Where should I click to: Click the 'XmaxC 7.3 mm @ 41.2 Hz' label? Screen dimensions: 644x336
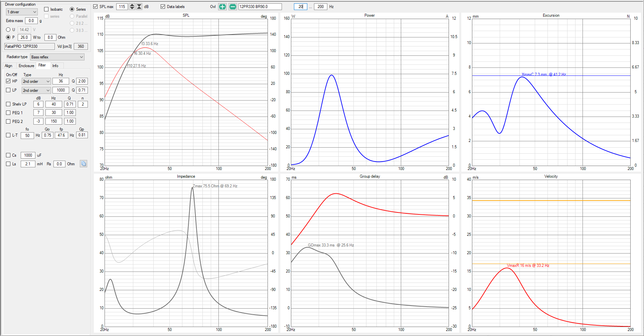click(544, 74)
